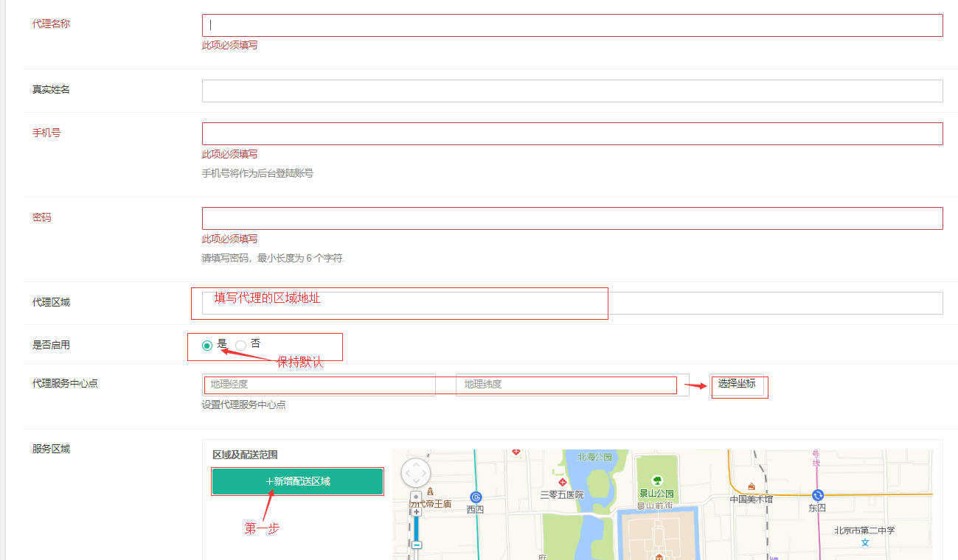
Task: Click the 景山前街 street label on map
Action: (655, 506)
